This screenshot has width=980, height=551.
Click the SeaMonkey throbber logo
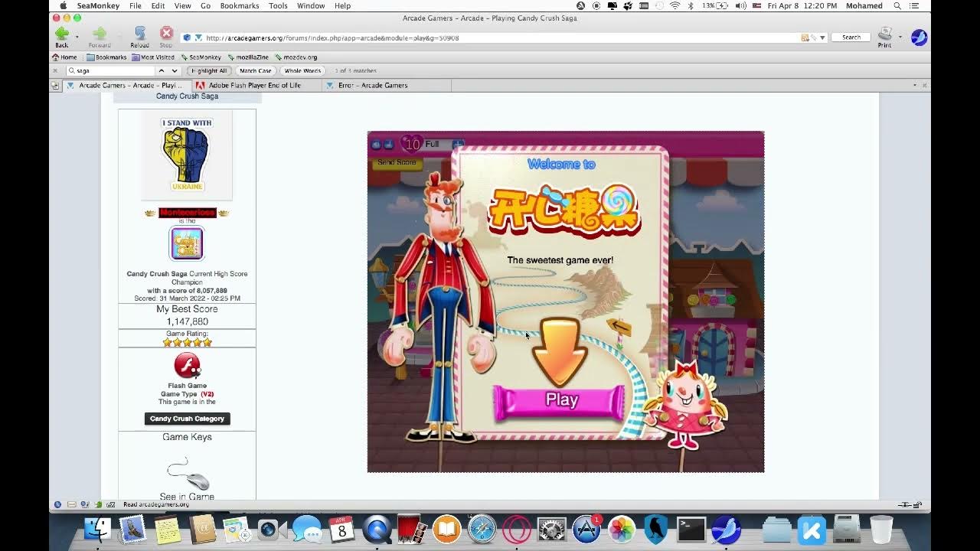coord(919,37)
